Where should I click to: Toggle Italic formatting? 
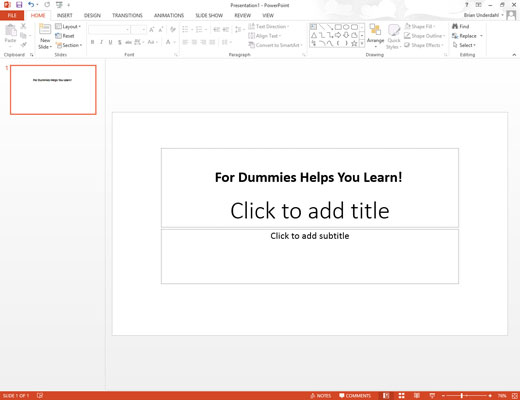point(101,42)
